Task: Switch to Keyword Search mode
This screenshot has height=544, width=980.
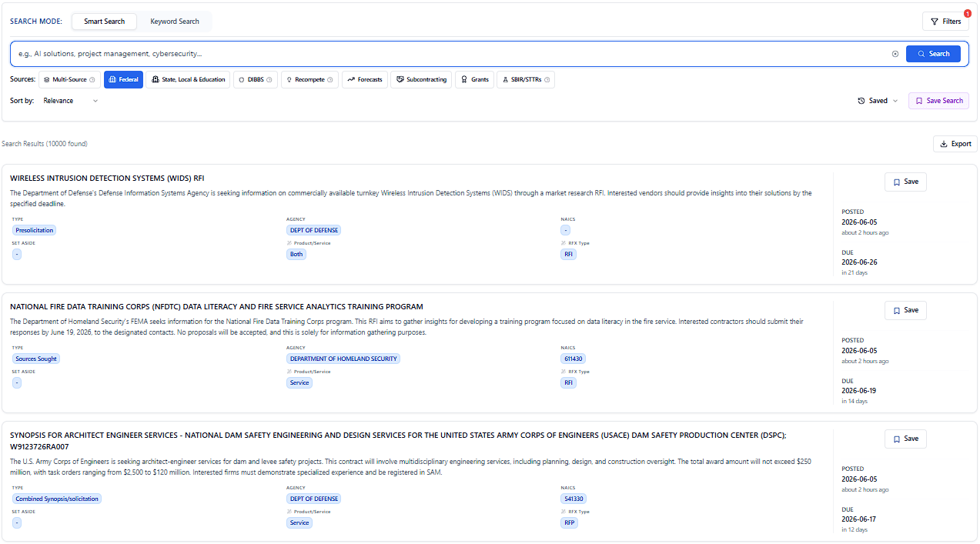Action: point(175,22)
